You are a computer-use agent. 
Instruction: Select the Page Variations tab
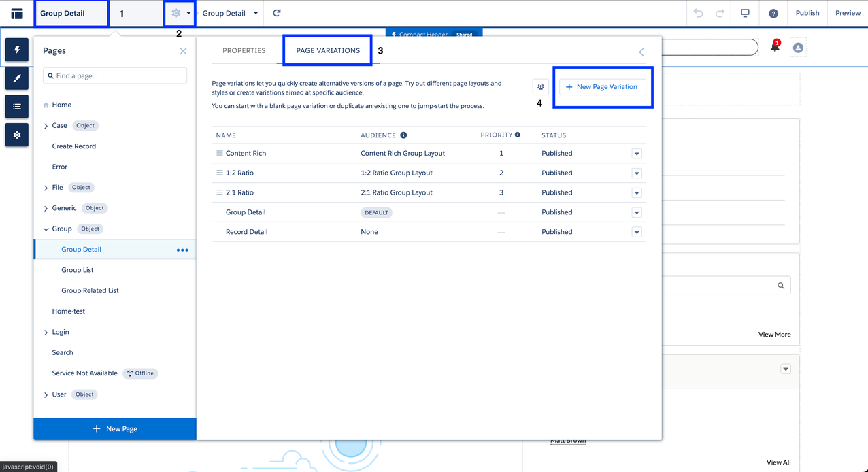click(328, 51)
